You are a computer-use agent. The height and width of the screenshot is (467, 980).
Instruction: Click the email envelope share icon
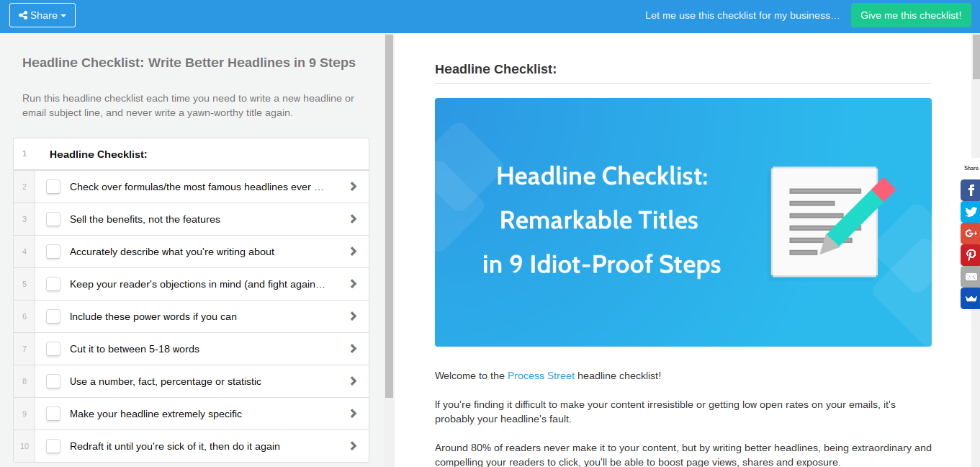tap(971, 277)
